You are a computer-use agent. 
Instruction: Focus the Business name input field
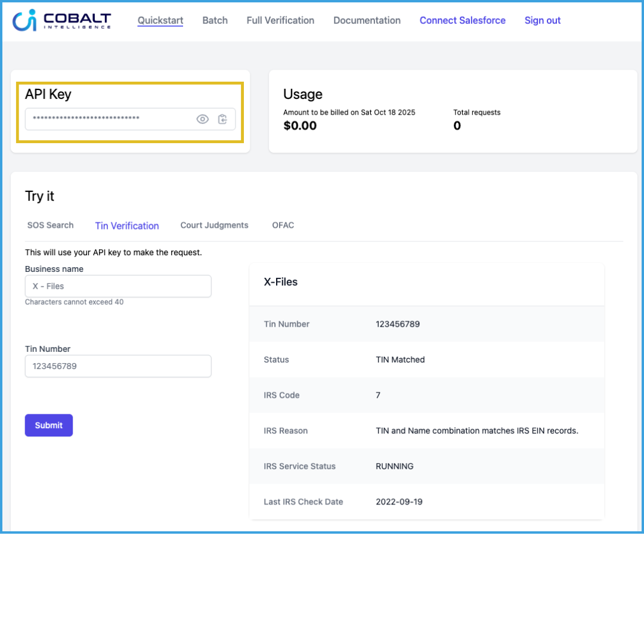coord(118,286)
